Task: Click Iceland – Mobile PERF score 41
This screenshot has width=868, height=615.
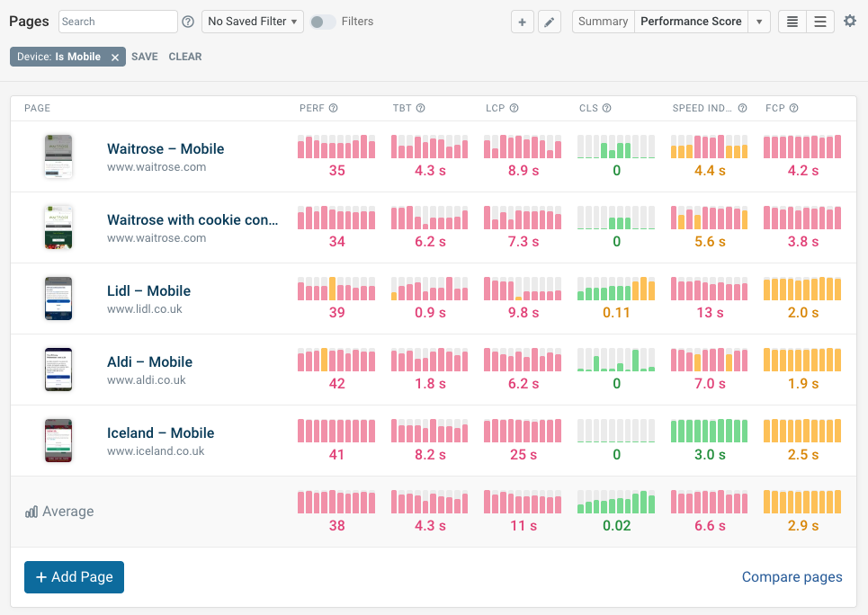Action: click(336, 454)
